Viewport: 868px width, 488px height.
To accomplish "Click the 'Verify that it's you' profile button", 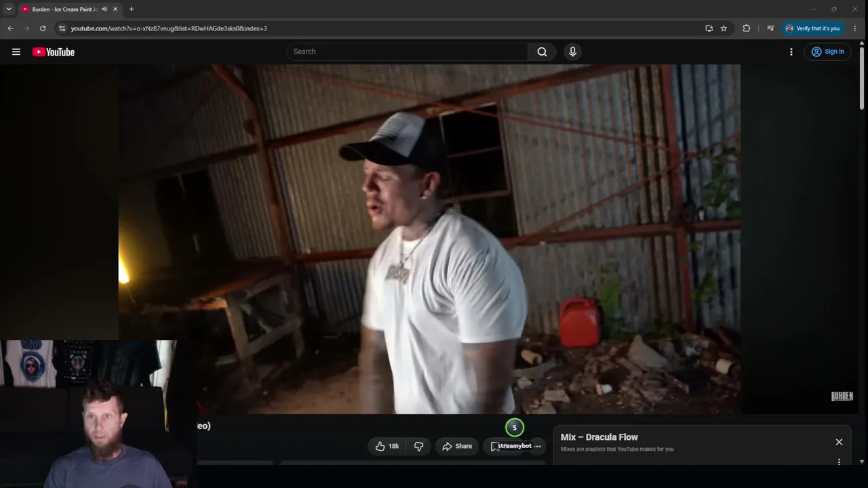I will tap(812, 28).
